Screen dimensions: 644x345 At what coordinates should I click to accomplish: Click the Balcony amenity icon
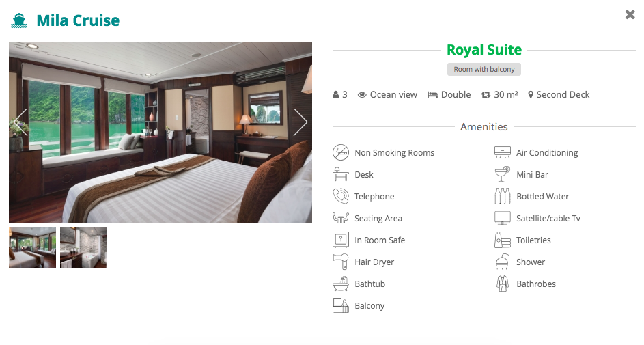point(341,305)
